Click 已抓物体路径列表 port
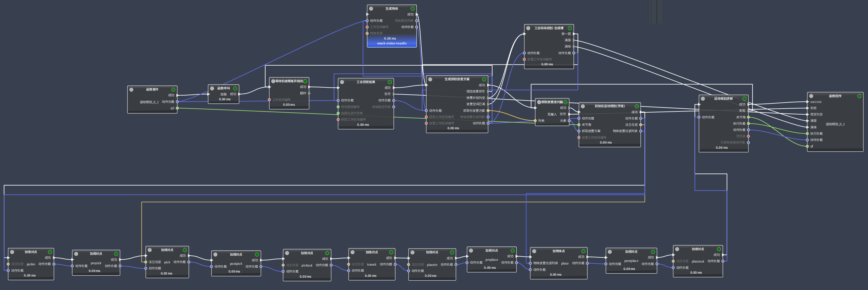Viewport: 868px width, 290px height. pyautogui.click(x=748, y=143)
